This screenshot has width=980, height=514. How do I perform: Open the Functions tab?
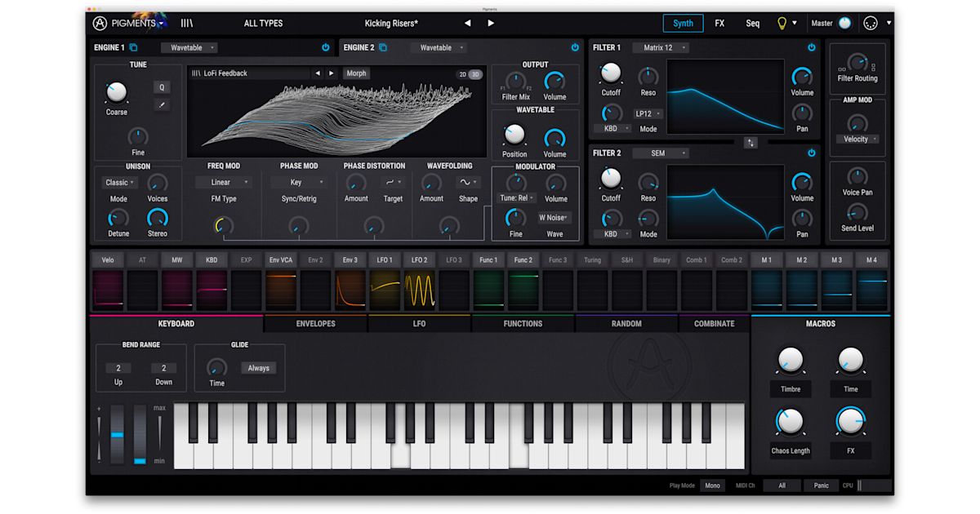pos(523,324)
